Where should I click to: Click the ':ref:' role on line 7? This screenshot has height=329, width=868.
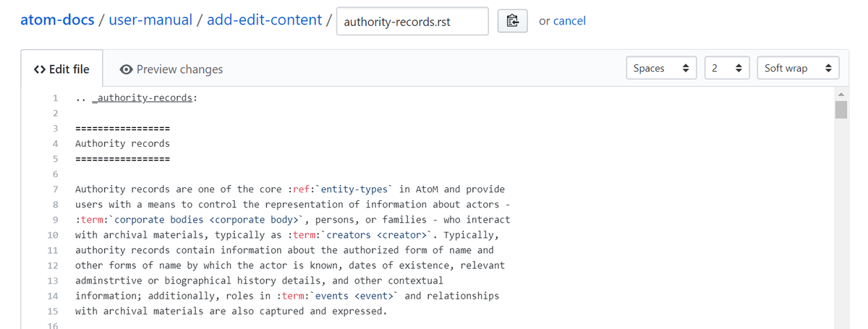(302, 189)
